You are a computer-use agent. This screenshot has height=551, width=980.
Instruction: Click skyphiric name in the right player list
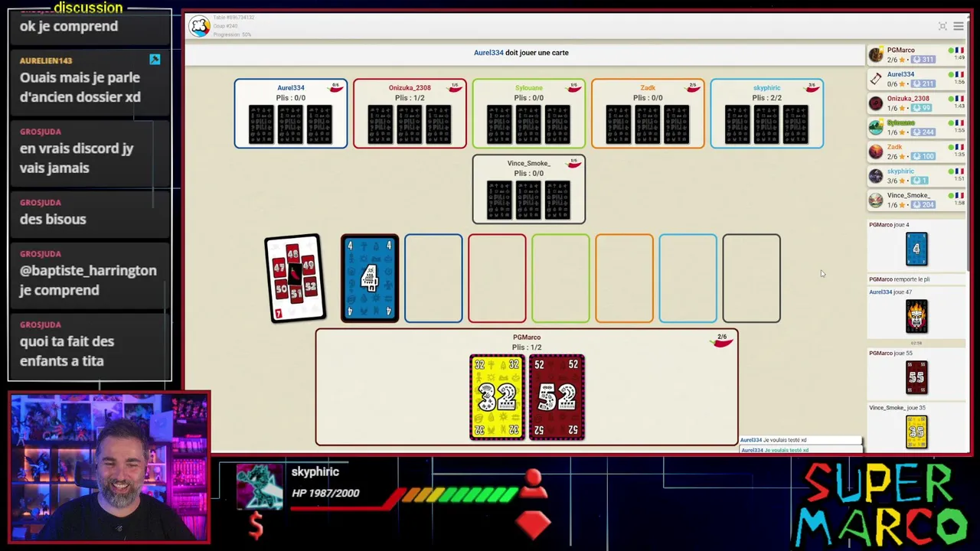pos(901,171)
